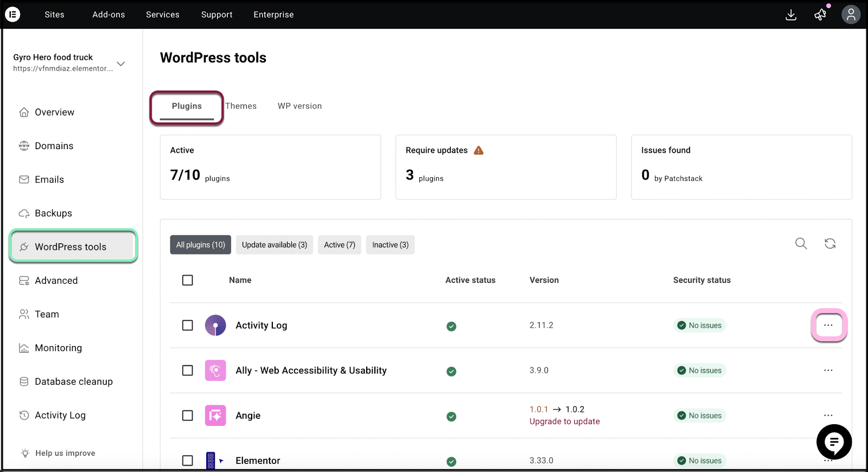The image size is (868, 472).
Task: Search plugins with the magnifier icon
Action: point(801,244)
